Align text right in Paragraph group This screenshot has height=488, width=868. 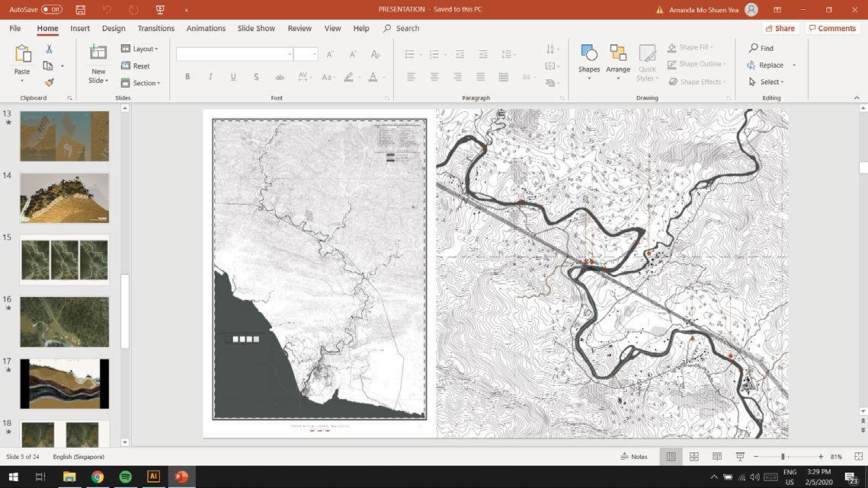click(x=457, y=77)
